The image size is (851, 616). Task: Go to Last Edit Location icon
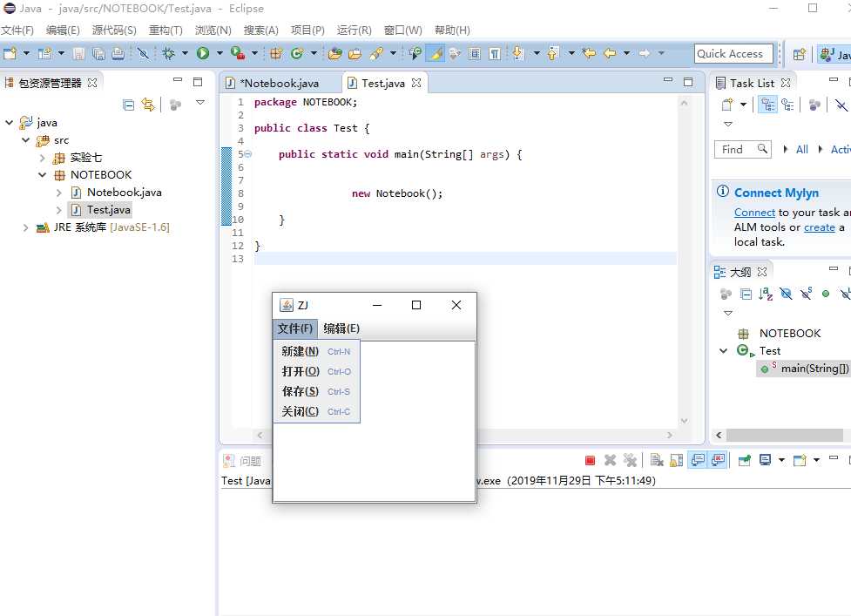coord(588,53)
